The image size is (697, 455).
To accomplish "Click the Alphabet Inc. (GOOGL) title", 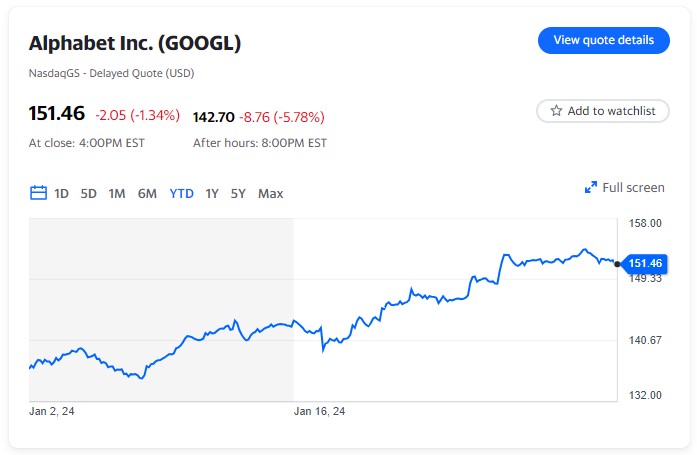I will (x=135, y=43).
